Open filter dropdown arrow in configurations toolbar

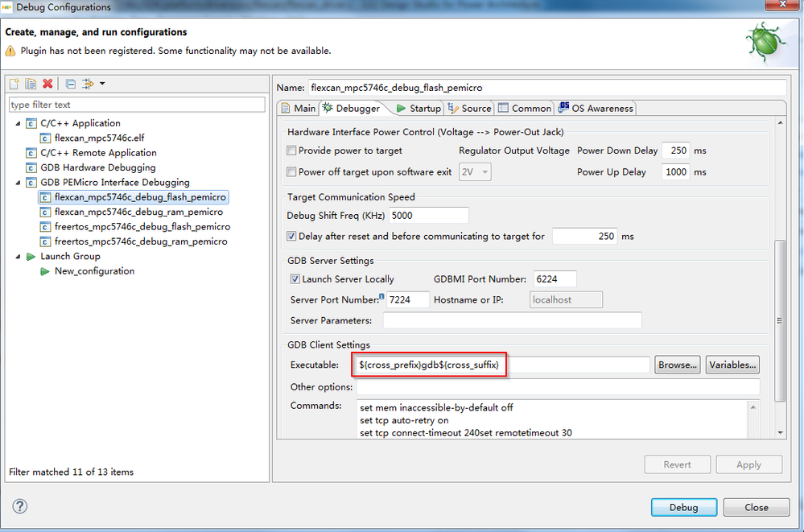click(102, 84)
